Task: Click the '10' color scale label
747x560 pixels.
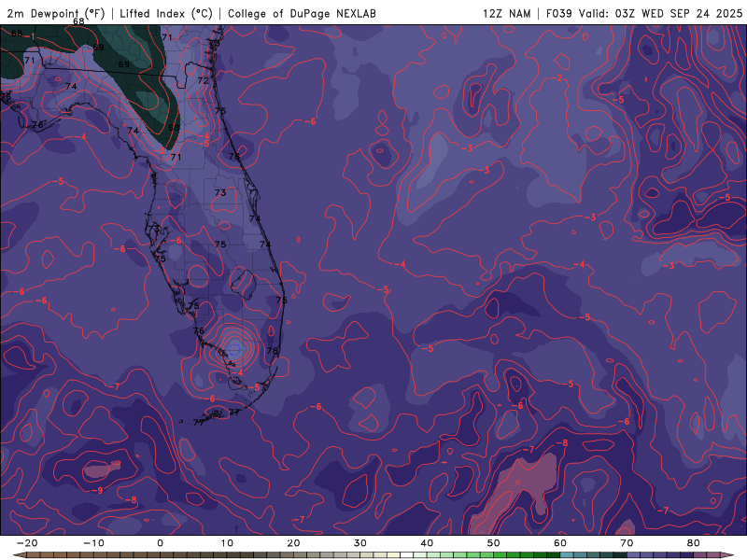Action: (x=227, y=543)
